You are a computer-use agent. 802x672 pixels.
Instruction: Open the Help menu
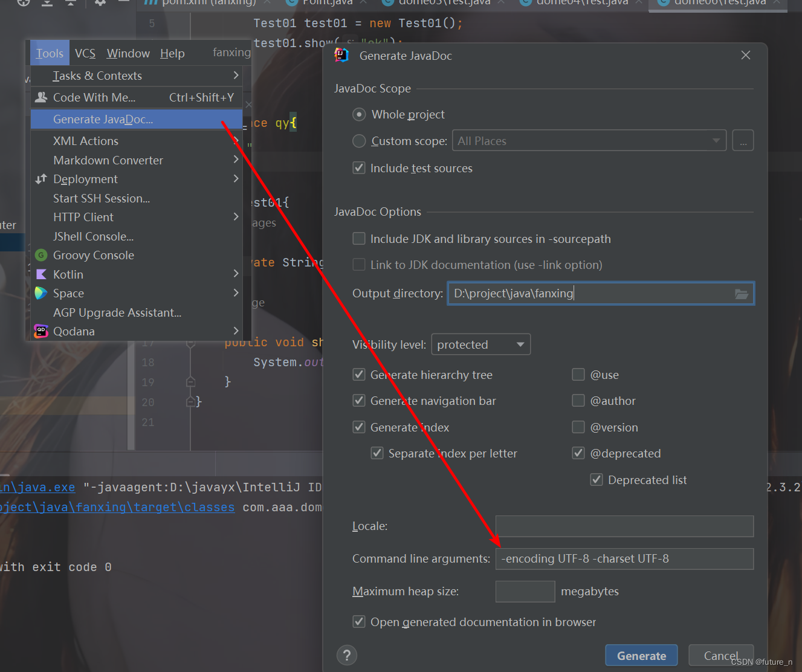[x=172, y=53]
